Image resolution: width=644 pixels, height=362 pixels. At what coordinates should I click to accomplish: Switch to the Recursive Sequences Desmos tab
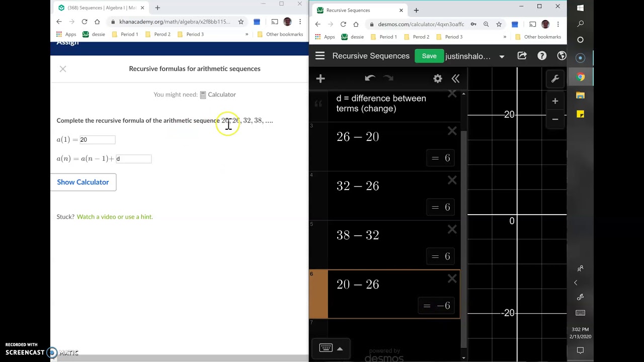[360, 10]
